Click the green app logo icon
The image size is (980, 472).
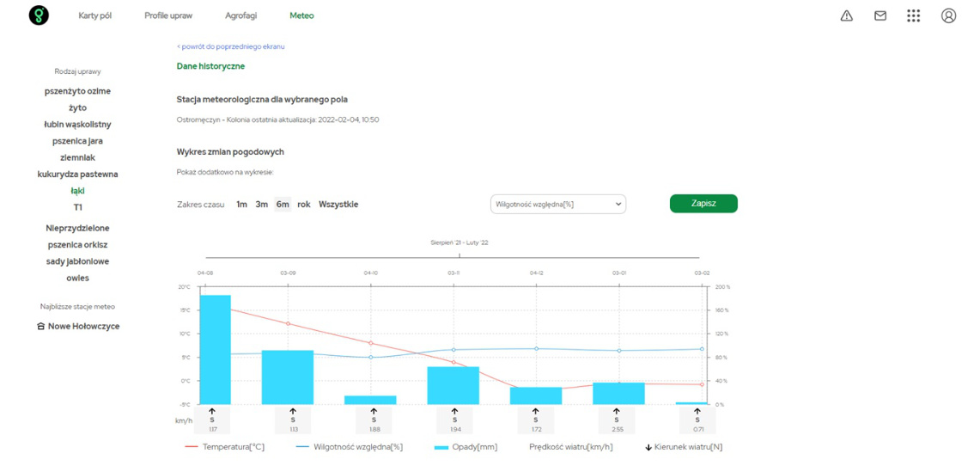coord(39,15)
